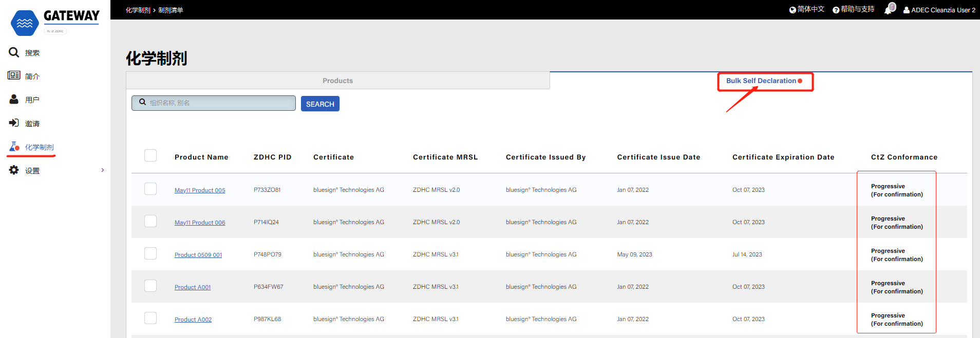Check the box for Product A001
Image resolution: width=980 pixels, height=338 pixels.
click(150, 286)
